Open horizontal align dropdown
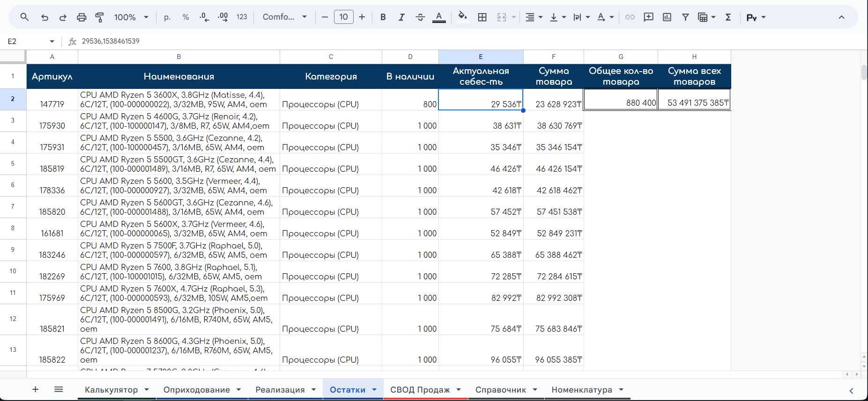The image size is (868, 401). point(534,17)
